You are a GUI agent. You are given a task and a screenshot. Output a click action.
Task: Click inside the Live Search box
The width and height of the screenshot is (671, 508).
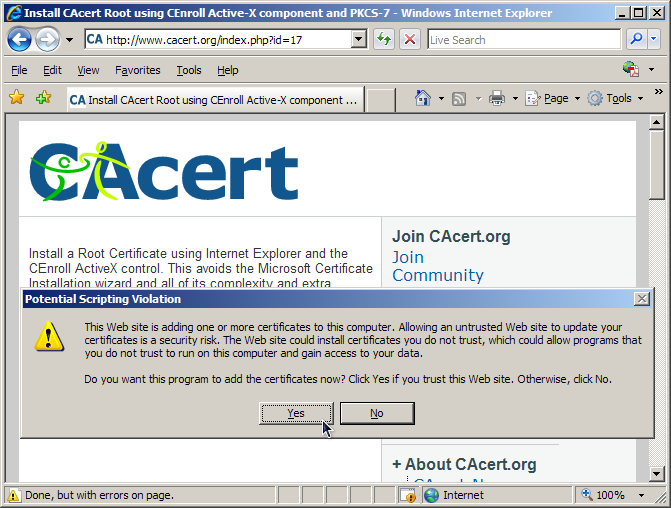[524, 40]
